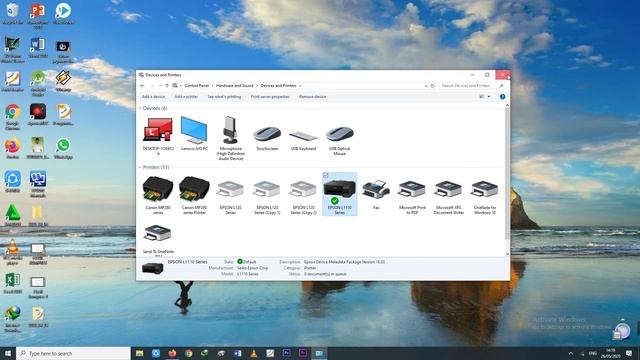Open File Explorer from the taskbar

tap(140, 353)
